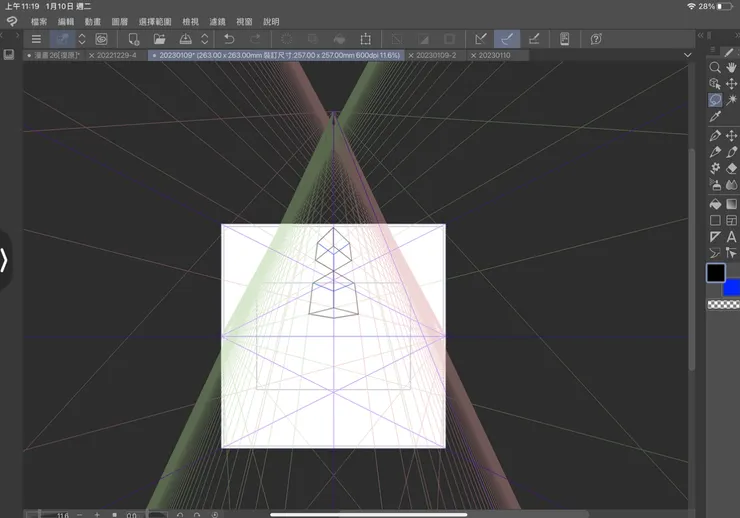The height and width of the screenshot is (518, 740).
Task: Toggle snap to special ruler button
Action: pyautogui.click(x=507, y=39)
